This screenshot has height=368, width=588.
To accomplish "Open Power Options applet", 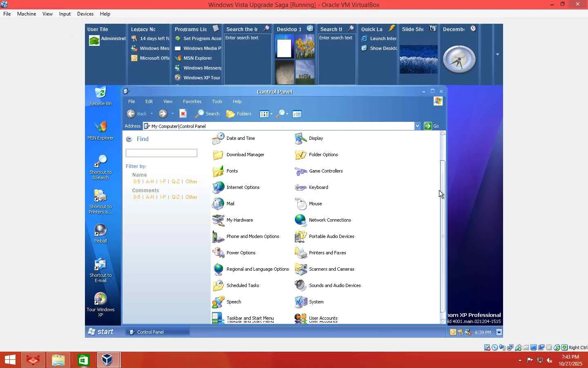I will 234,253.
